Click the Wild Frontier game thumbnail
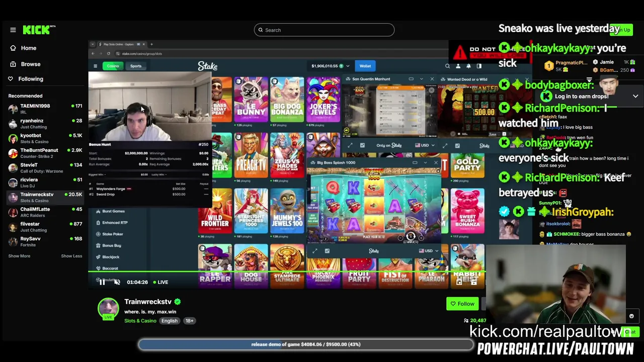This screenshot has height=362, width=644. coord(215,211)
